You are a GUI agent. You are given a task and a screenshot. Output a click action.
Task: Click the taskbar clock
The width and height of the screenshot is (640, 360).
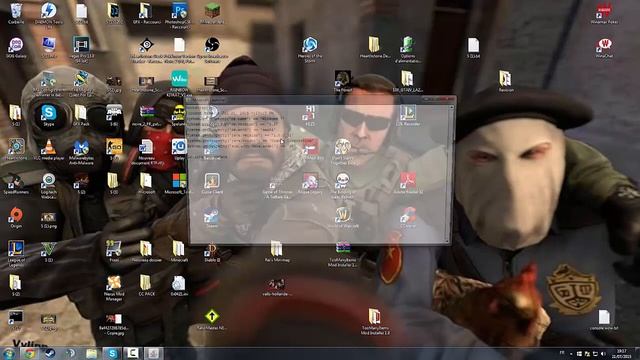(x=622, y=353)
